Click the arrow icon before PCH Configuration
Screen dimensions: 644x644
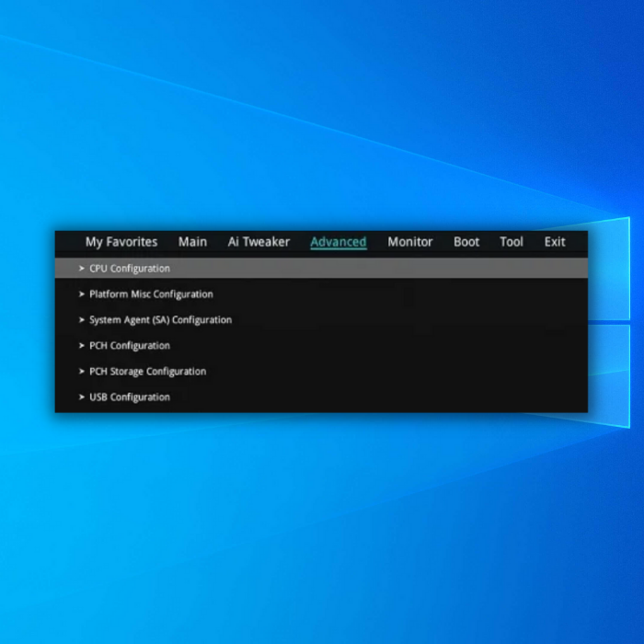tap(82, 346)
